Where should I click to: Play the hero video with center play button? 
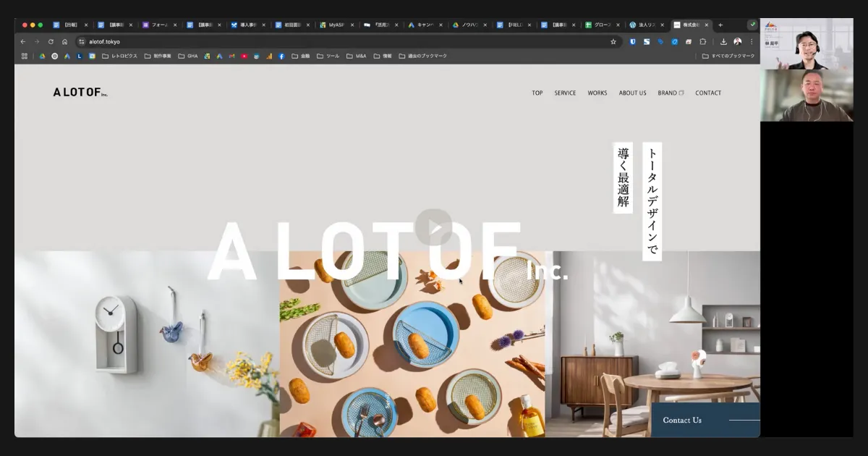click(433, 227)
